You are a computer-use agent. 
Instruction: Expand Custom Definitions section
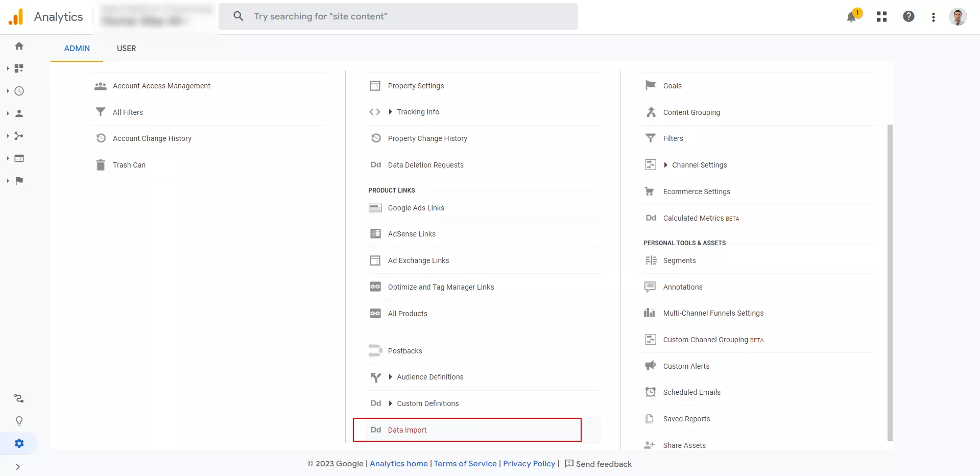391,403
